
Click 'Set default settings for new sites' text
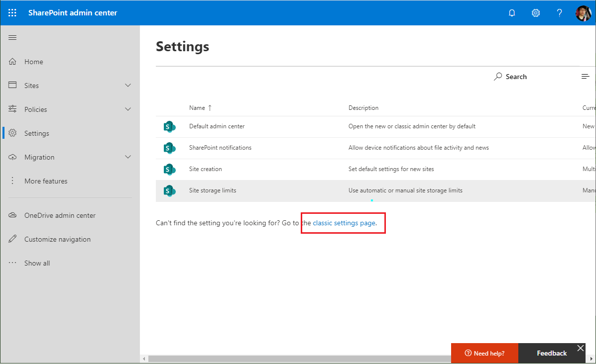click(391, 169)
